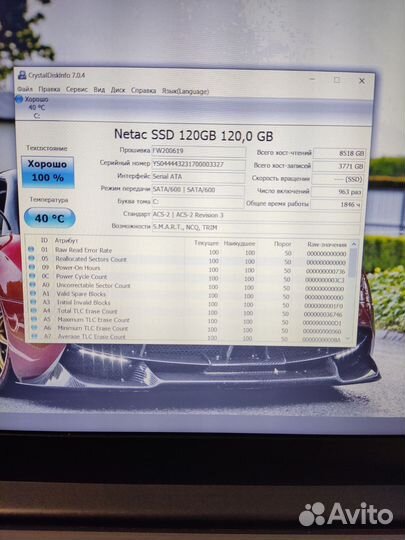Image resolution: width=405 pixels, height=540 pixels.
Task: Click the scrollbar down arrow in attribute list
Action: tap(348, 339)
